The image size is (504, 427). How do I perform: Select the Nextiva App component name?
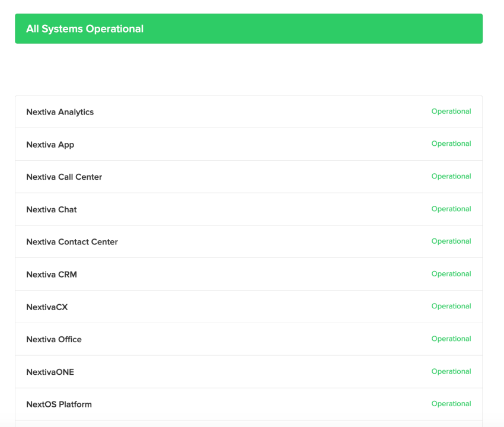click(50, 145)
